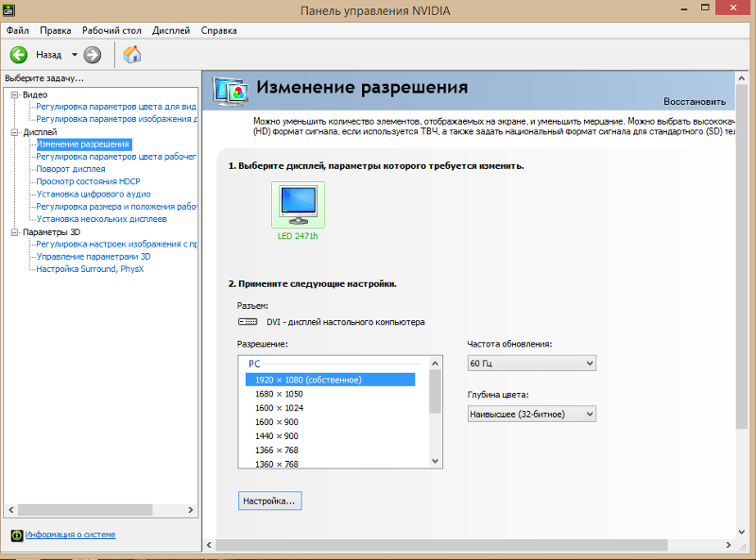Close the NVIDIA control panel window
The width and height of the screenshot is (756, 560).
click(x=734, y=8)
